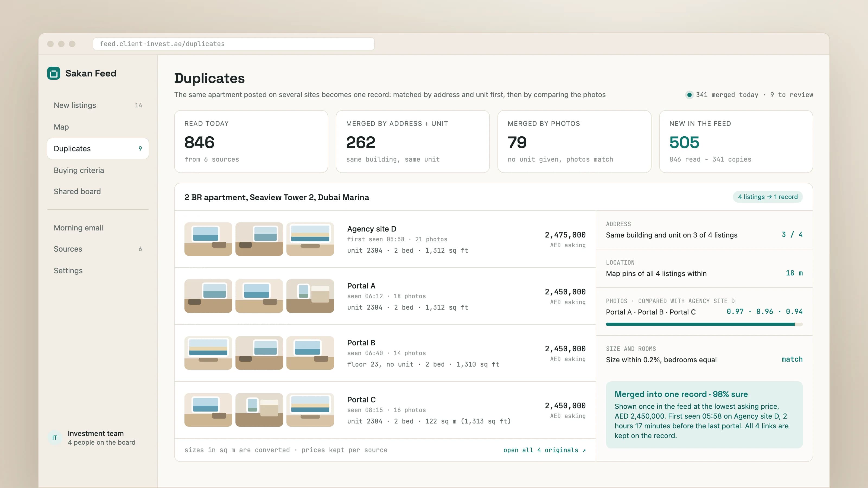Open third photo of Agency site D listing
Viewport: 868px width, 488px height.
pyautogui.click(x=310, y=239)
